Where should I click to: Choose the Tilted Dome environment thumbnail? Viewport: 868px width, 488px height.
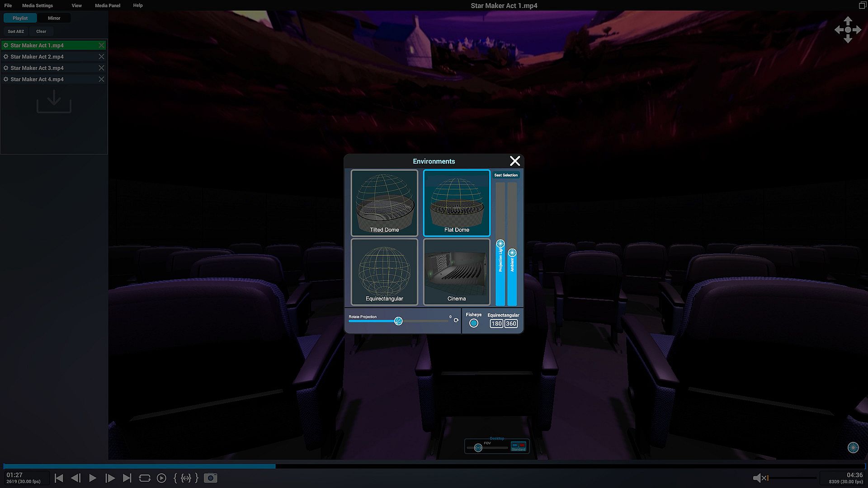click(x=384, y=203)
